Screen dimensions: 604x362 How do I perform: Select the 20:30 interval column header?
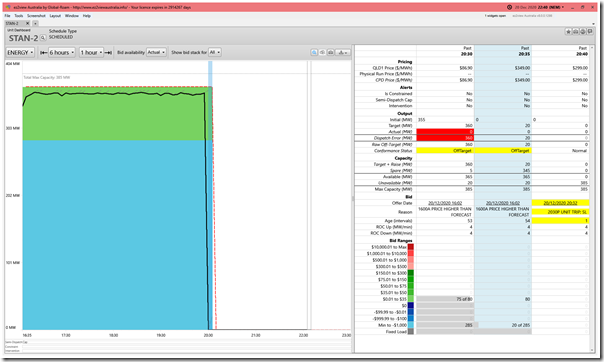[x=466, y=54]
